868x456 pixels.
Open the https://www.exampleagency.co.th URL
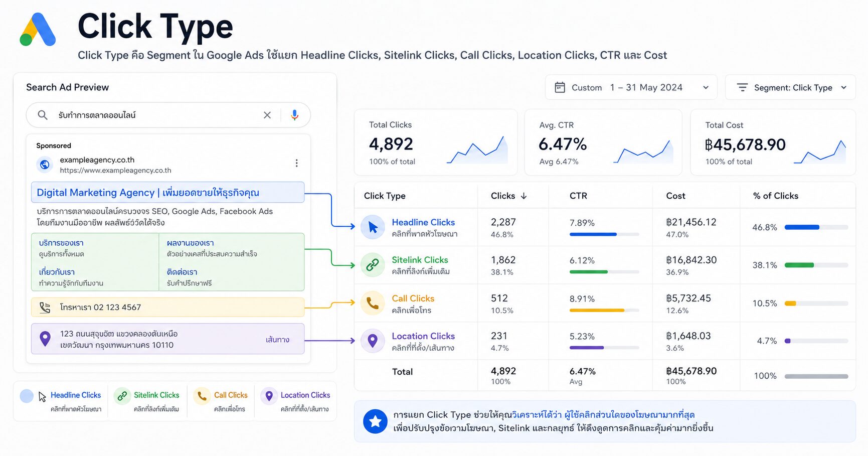[115, 171]
